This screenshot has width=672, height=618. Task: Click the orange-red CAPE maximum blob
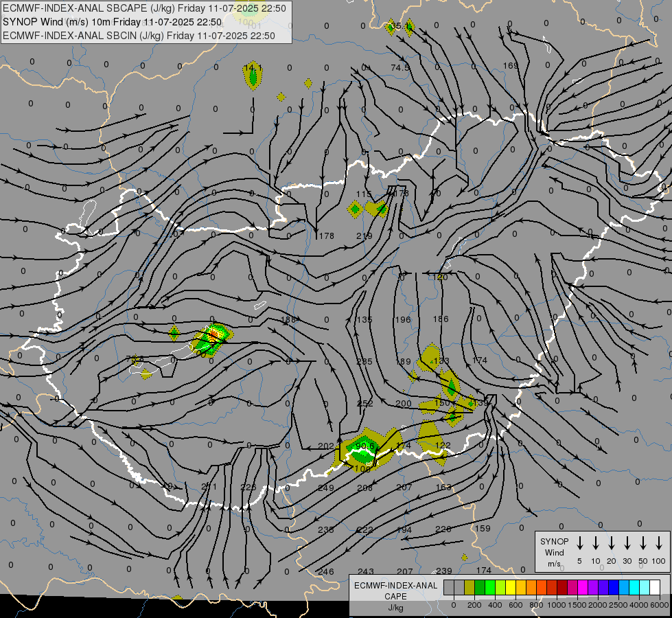click(x=213, y=335)
